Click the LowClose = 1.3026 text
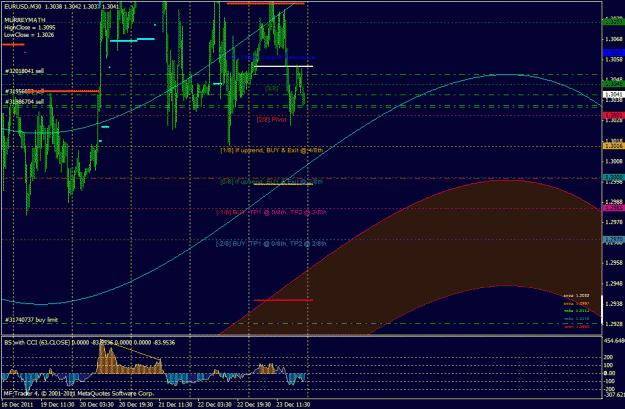Viewport: 625px width, 409px height. pyautogui.click(x=29, y=35)
